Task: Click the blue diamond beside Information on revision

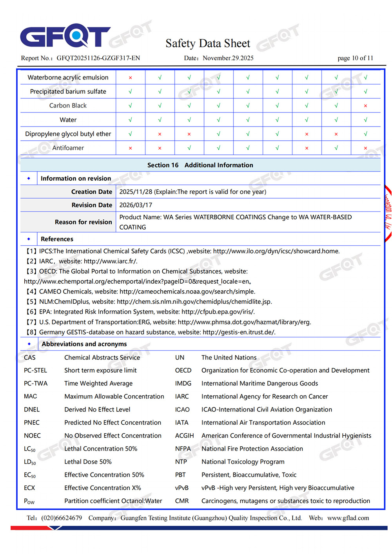Action: click(x=29, y=178)
